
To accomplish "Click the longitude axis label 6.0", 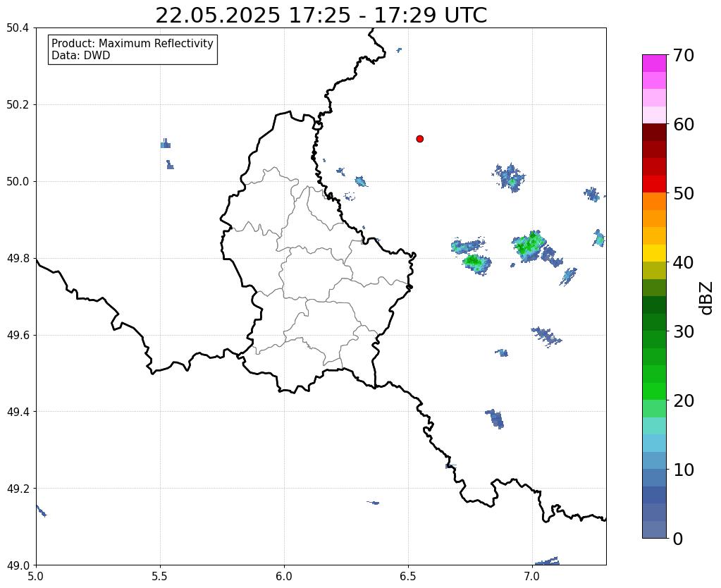I will pos(284,576).
